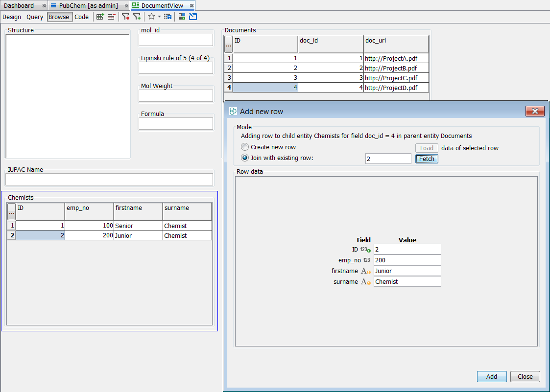550x392 pixels.
Task: Click the add new row toolbar icon
Action: tap(100, 16)
